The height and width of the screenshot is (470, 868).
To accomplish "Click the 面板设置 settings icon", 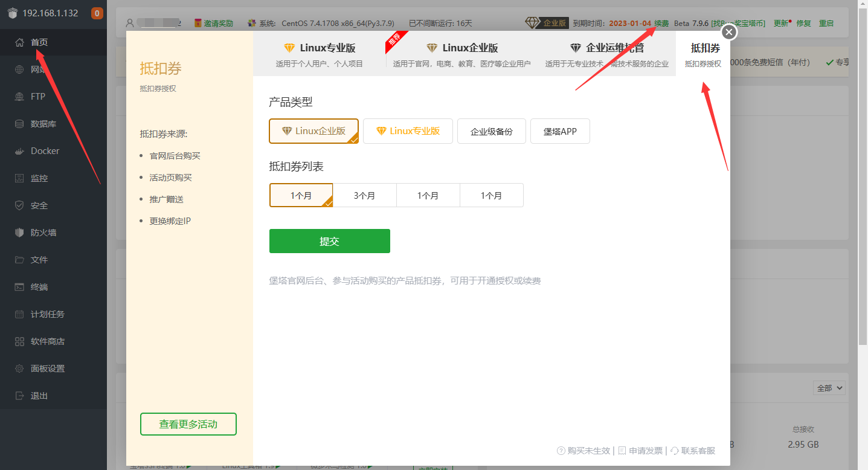I will 19,369.
